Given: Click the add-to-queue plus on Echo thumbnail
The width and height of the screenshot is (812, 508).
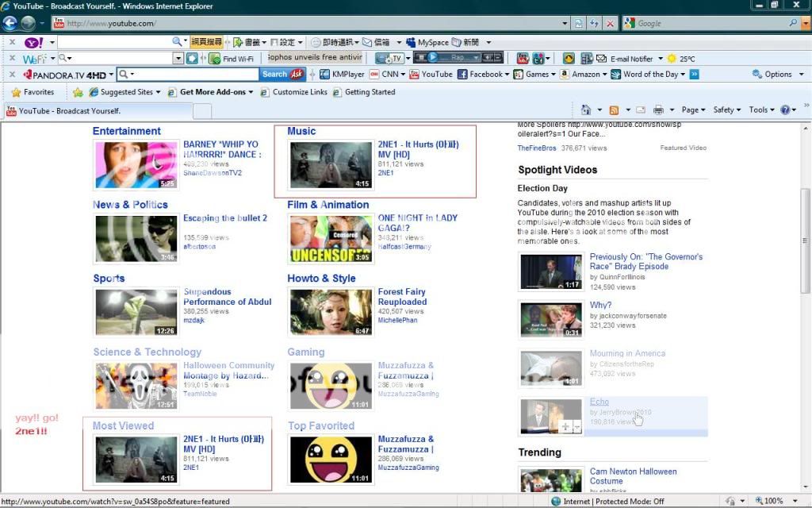Looking at the screenshot, I should coord(566,426).
